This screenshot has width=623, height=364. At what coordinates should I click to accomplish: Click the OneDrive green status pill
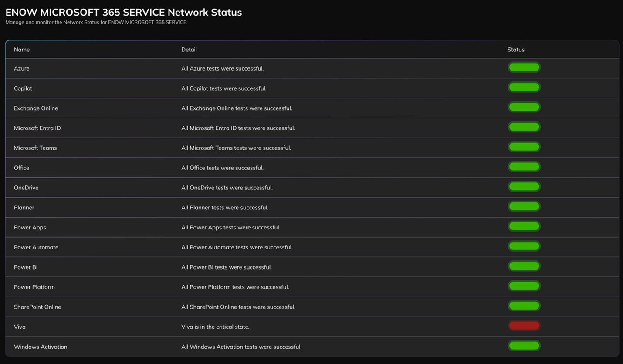click(x=524, y=187)
